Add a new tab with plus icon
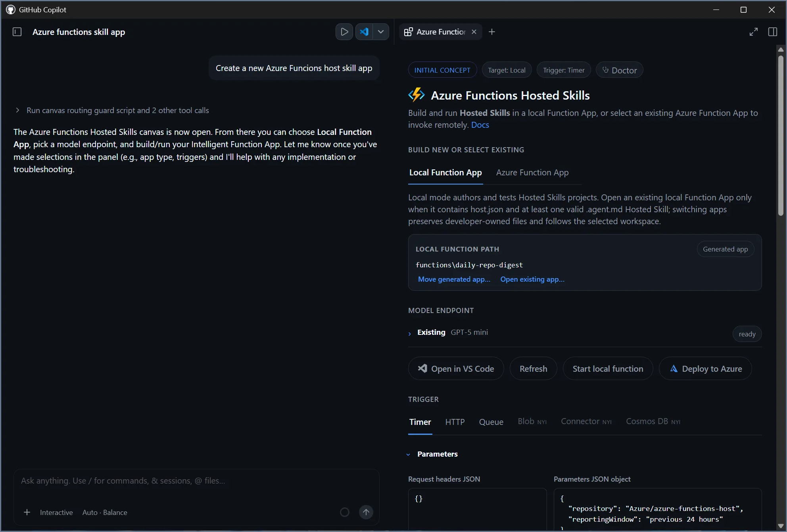This screenshot has width=787, height=532. click(x=492, y=32)
